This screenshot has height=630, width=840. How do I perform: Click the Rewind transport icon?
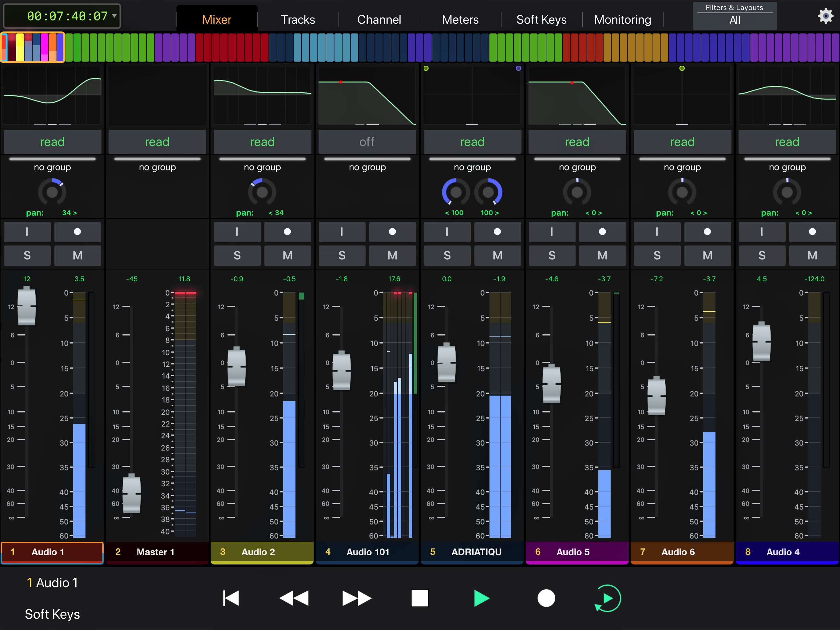click(294, 598)
